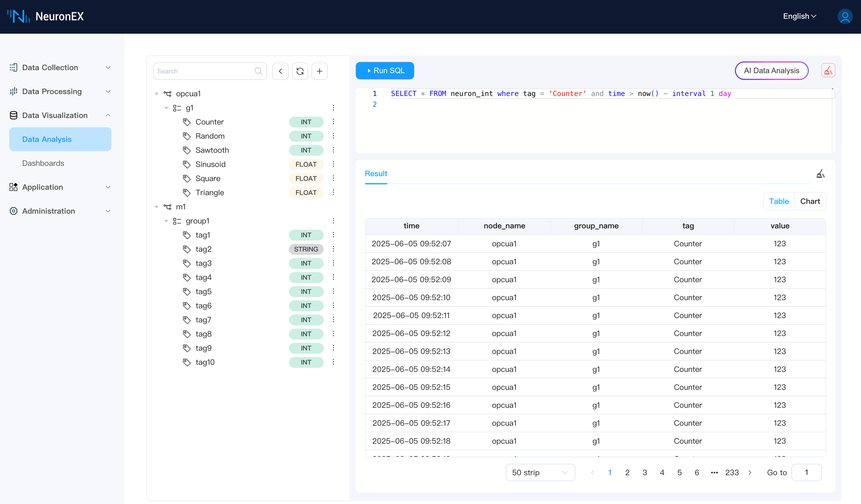The height and width of the screenshot is (504, 861).
Task: Open Dashboards in the sidebar
Action: (x=43, y=163)
